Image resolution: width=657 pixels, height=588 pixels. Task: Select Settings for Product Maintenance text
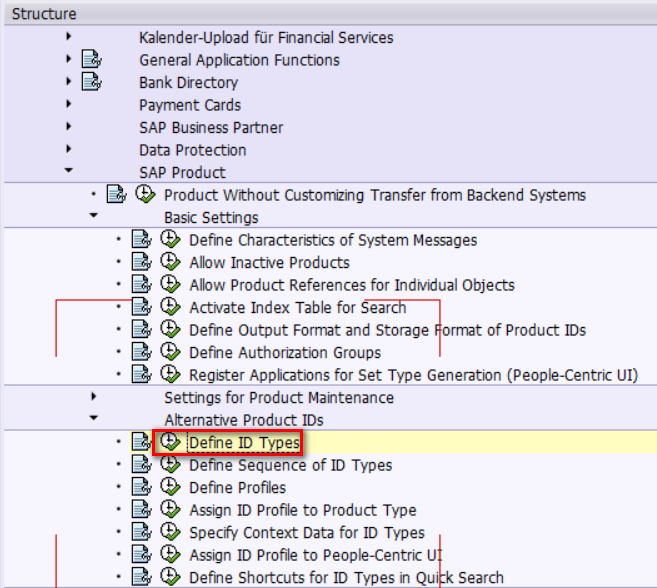click(x=279, y=398)
